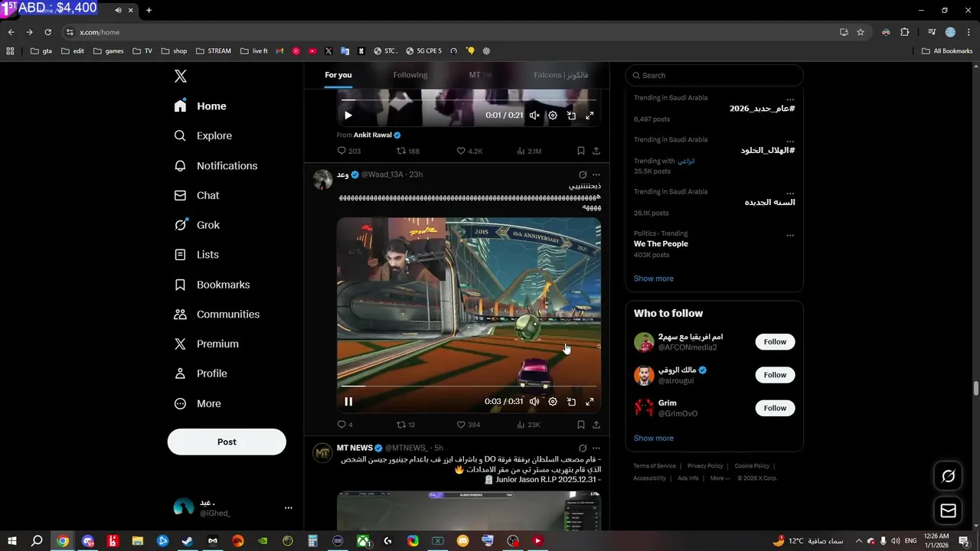Image resolution: width=980 pixels, height=551 pixels.
Task: Open more options on @Waad_13A post
Action: click(596, 174)
